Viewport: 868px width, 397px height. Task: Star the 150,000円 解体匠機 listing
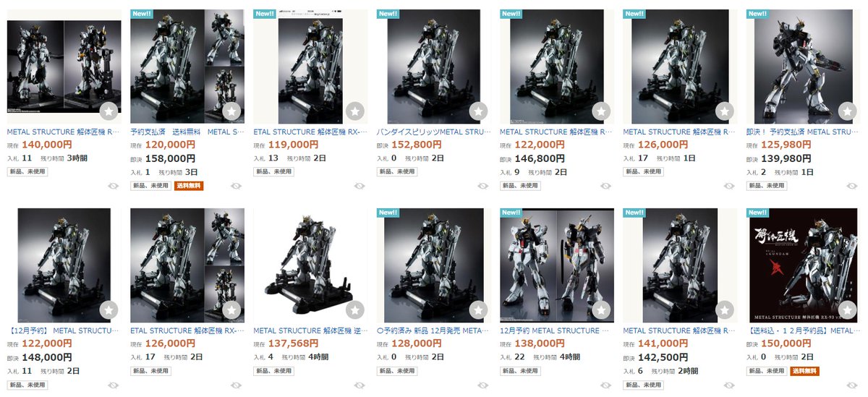pos(847,310)
